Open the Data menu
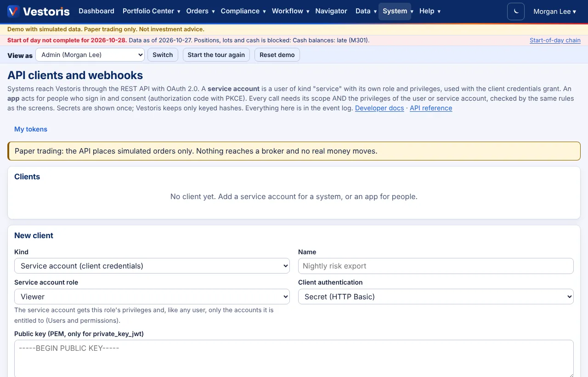Screen dimensions: 588x377 pos(366,11)
